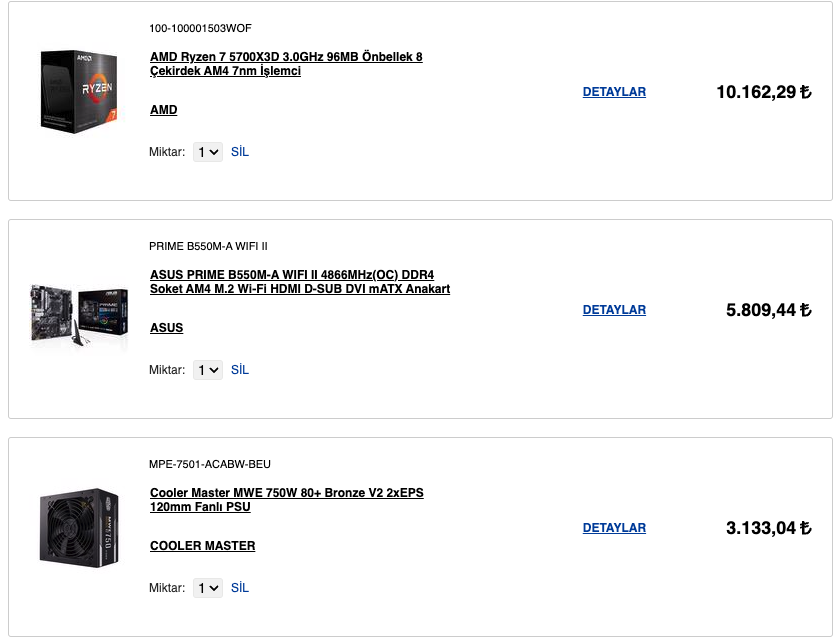This screenshot has height=641, width=837.
Task: Remove the ASUS motherboard with SİL
Action: click(240, 370)
